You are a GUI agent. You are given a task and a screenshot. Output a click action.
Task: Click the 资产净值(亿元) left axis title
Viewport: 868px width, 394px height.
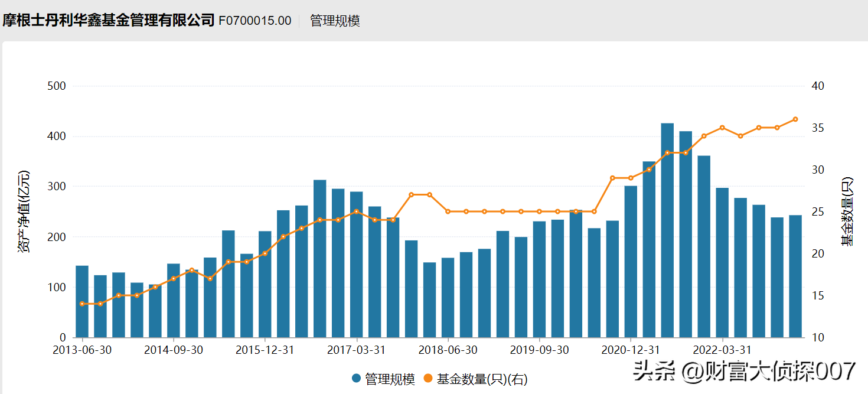(24, 212)
